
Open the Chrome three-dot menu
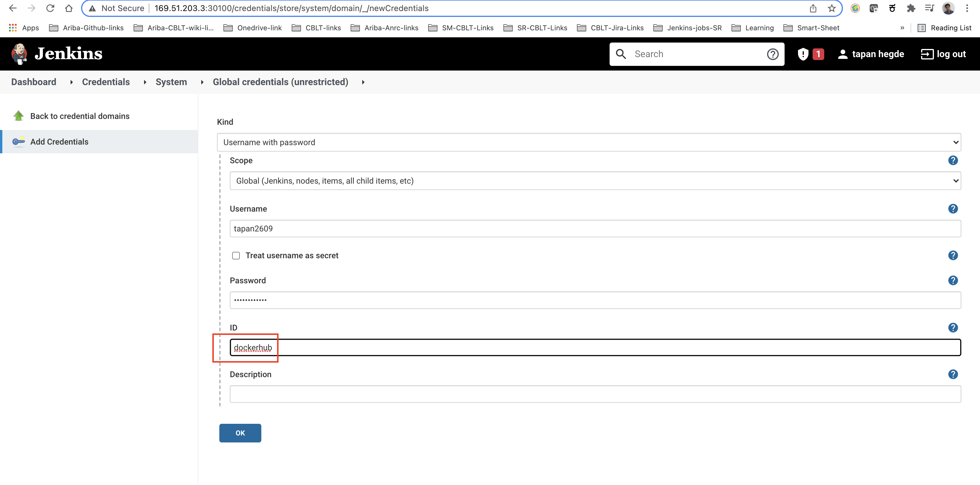coord(967,8)
